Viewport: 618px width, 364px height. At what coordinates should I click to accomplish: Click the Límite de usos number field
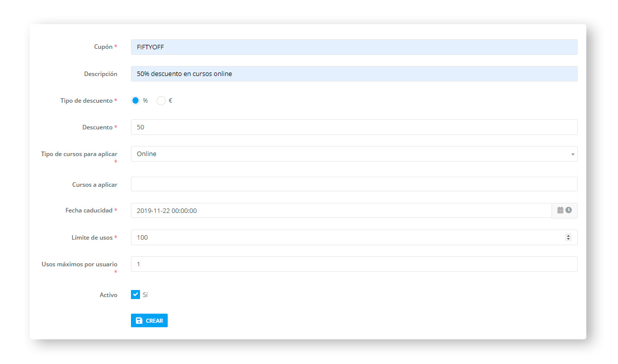[348, 238]
